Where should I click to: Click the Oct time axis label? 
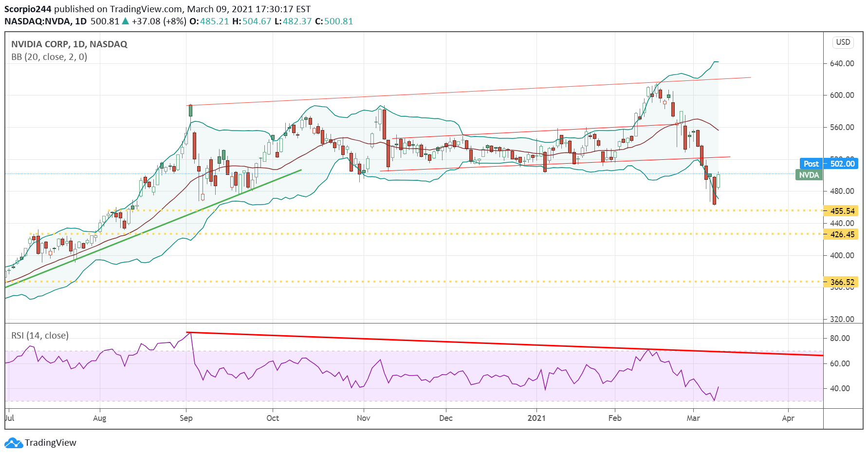[x=273, y=418]
